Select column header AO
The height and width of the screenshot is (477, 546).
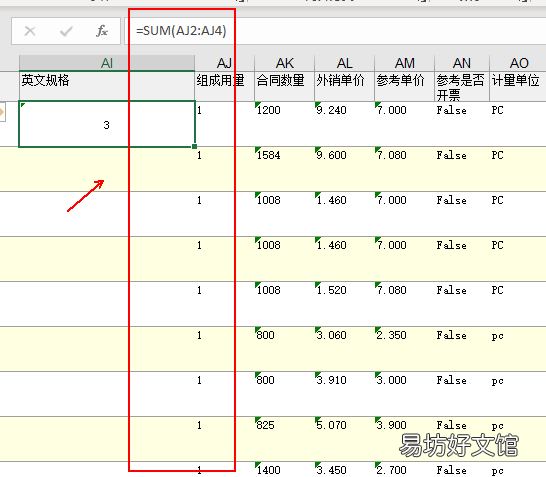pyautogui.click(x=518, y=63)
